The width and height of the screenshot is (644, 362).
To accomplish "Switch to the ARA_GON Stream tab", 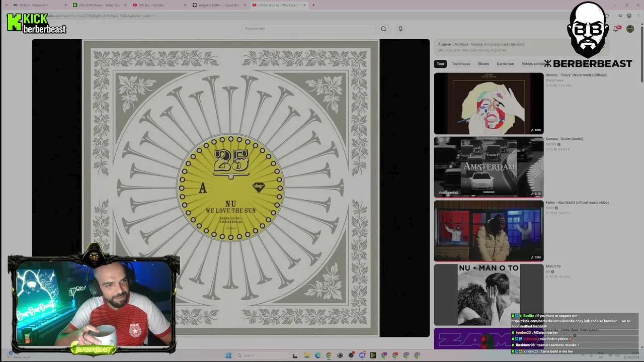I will coord(99,5).
